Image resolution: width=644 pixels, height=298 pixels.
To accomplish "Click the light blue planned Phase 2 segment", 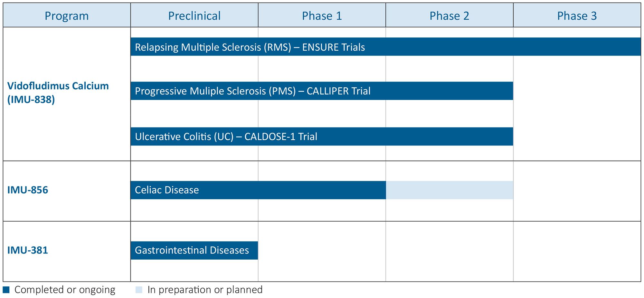I will point(450,190).
